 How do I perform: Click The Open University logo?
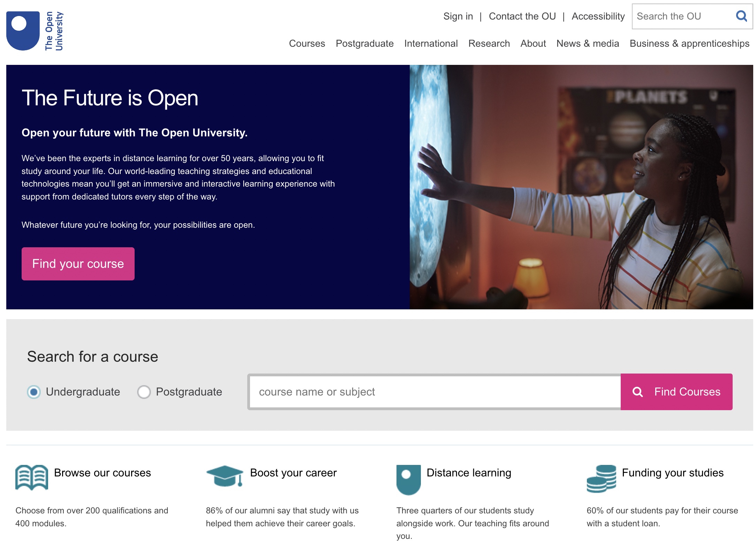tap(35, 31)
